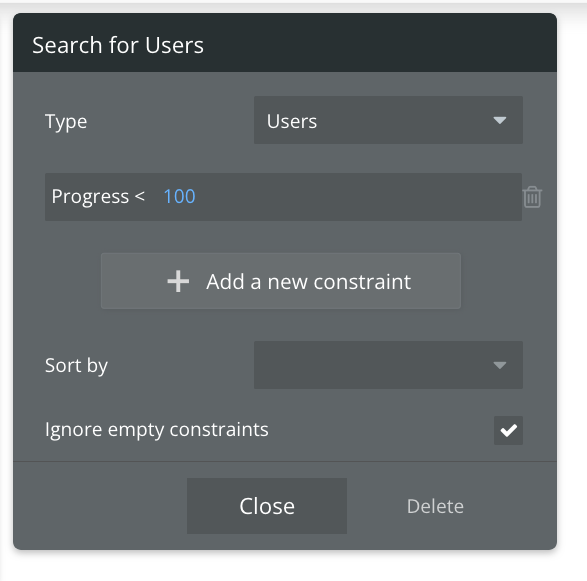Click Add a new constraint text
This screenshot has height=581, width=587.
[x=308, y=282]
